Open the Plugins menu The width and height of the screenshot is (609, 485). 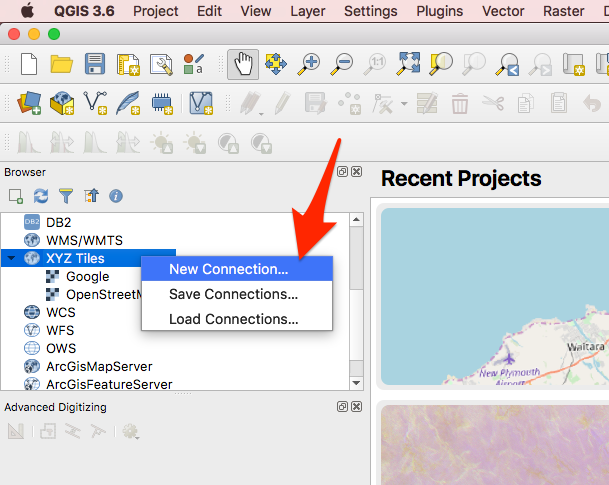click(439, 11)
